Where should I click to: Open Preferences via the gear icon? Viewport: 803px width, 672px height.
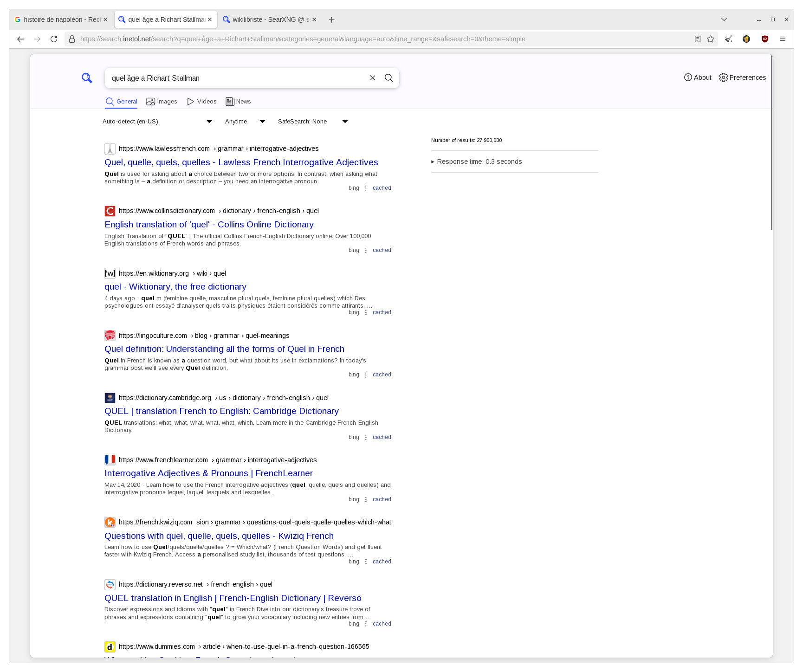pos(742,78)
